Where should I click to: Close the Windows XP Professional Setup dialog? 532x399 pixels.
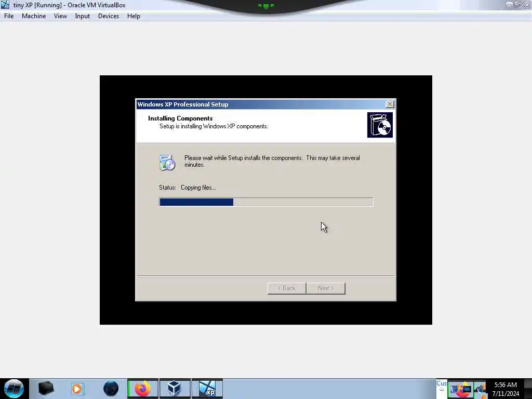coord(390,104)
